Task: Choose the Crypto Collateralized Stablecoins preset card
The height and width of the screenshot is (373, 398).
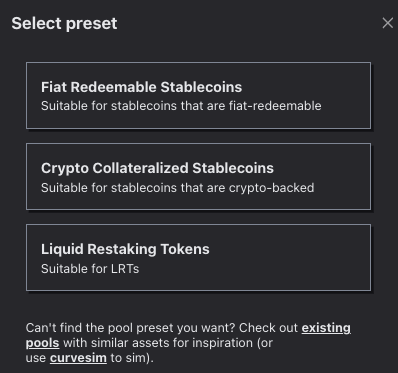Action: [198, 176]
